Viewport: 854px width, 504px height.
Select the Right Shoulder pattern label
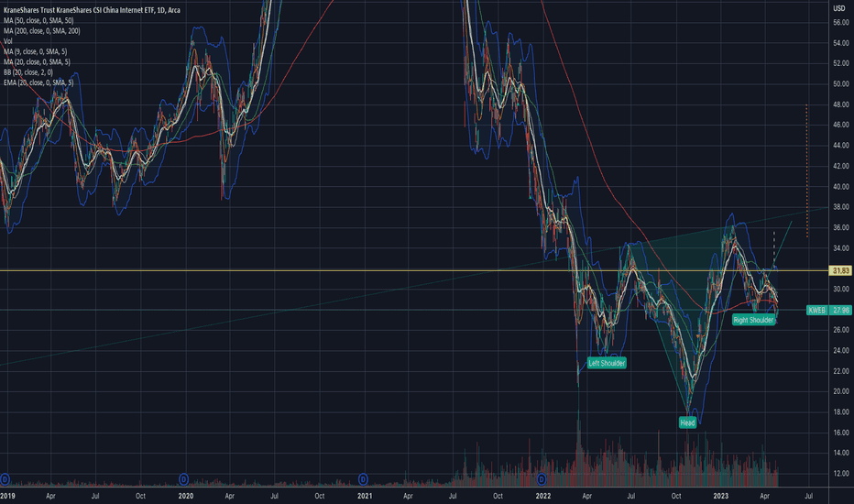[753, 320]
